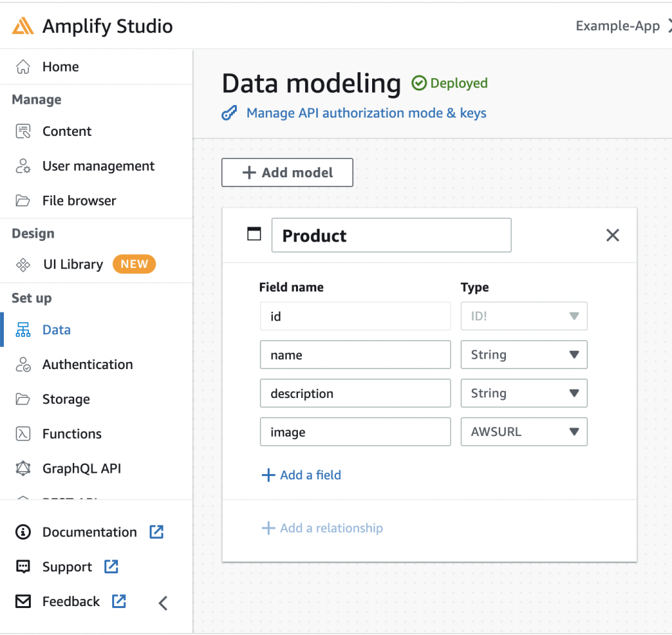Screen dimensions: 672x635
Task: Open the File browser icon
Action: [22, 200]
